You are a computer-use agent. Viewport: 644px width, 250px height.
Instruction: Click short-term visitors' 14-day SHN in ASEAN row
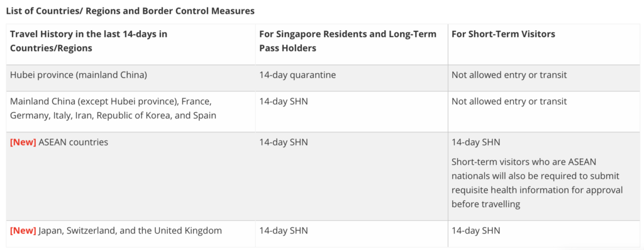pyautogui.click(x=475, y=143)
